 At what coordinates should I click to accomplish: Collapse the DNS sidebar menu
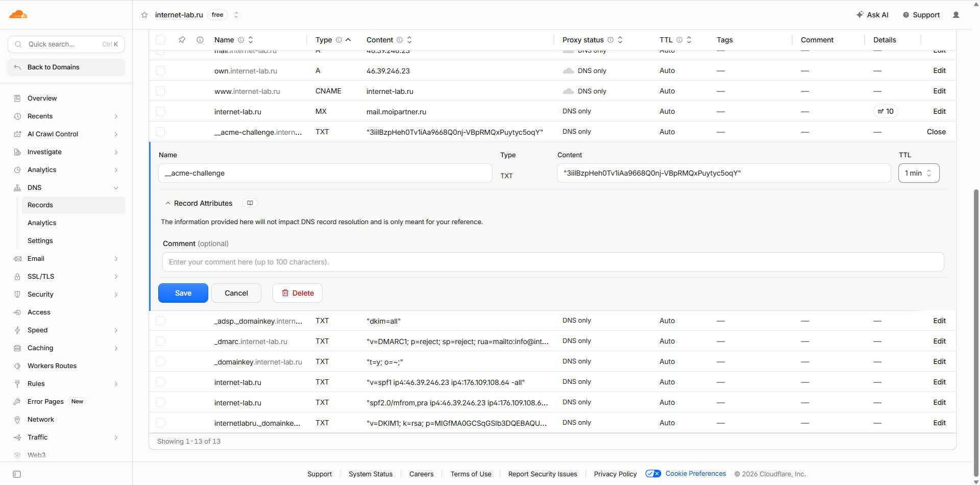click(116, 188)
